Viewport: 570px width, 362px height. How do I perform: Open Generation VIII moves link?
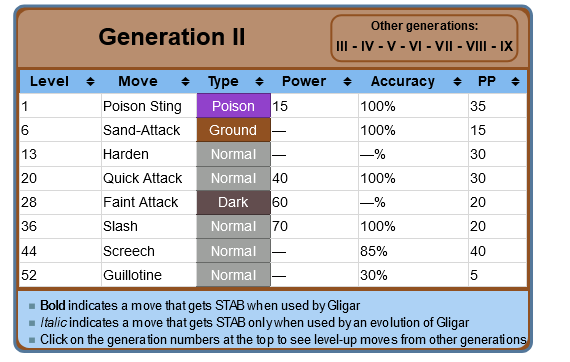pyautogui.click(x=476, y=47)
